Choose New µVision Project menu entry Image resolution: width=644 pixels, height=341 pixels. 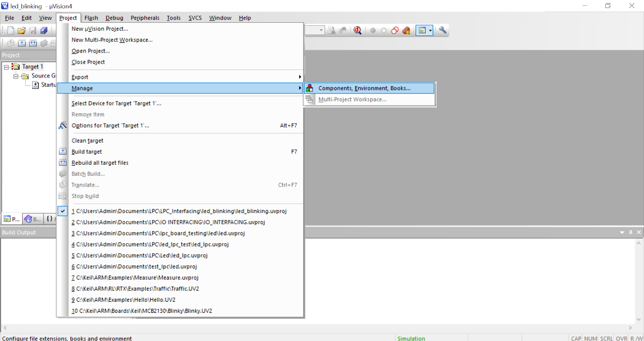[x=180, y=29]
